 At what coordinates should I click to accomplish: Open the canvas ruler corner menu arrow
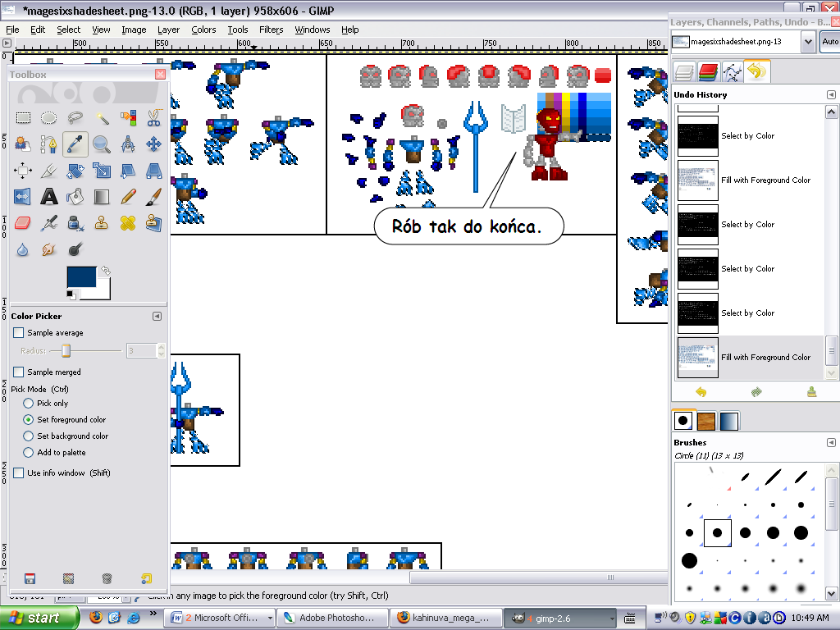pos(7,43)
